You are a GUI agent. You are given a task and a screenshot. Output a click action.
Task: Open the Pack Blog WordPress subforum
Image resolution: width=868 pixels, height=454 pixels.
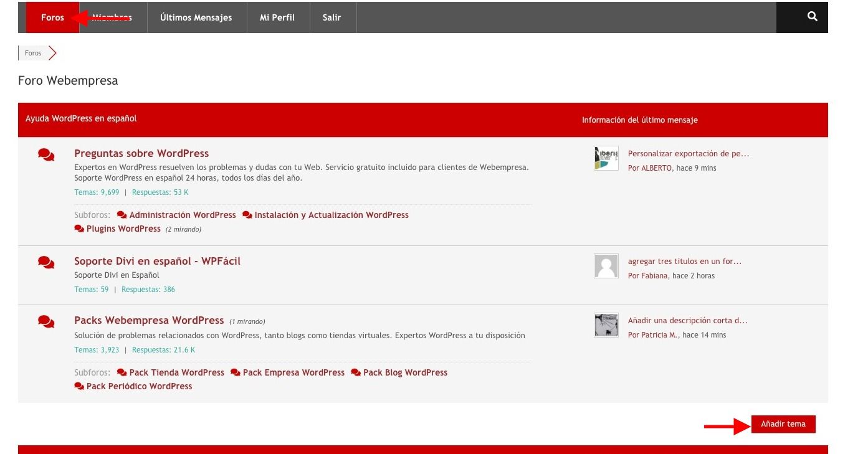[405, 372]
